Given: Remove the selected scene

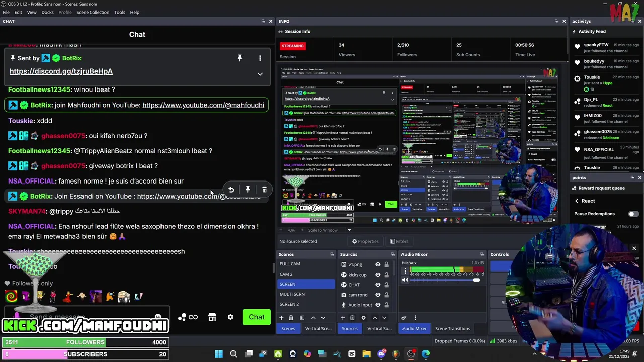Looking at the screenshot, I should [291, 318].
